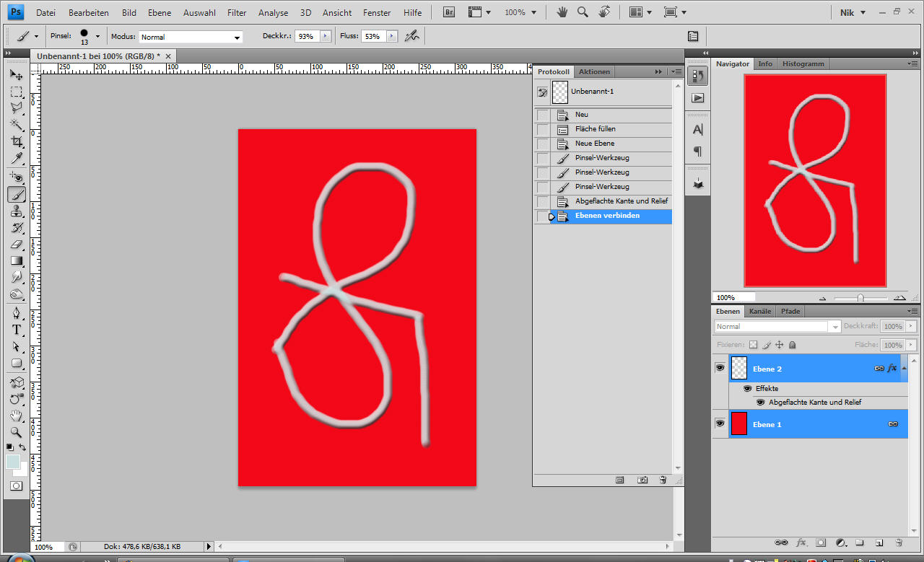Screen dimensions: 924x562
Task: Select the Crop tool in the toolbox
Action: click(17, 142)
